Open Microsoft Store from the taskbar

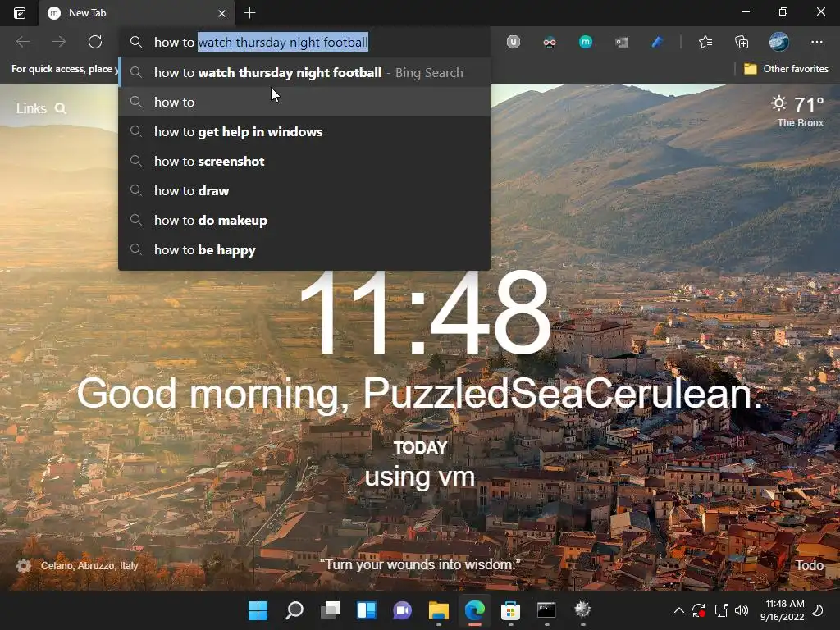(510, 610)
